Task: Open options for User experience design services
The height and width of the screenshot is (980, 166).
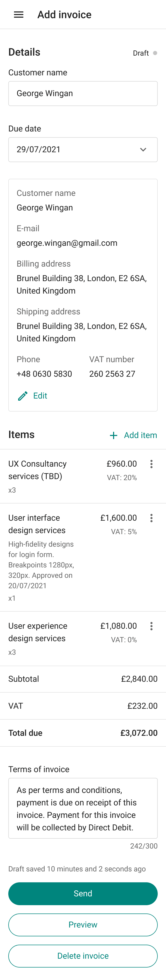Action: click(151, 626)
